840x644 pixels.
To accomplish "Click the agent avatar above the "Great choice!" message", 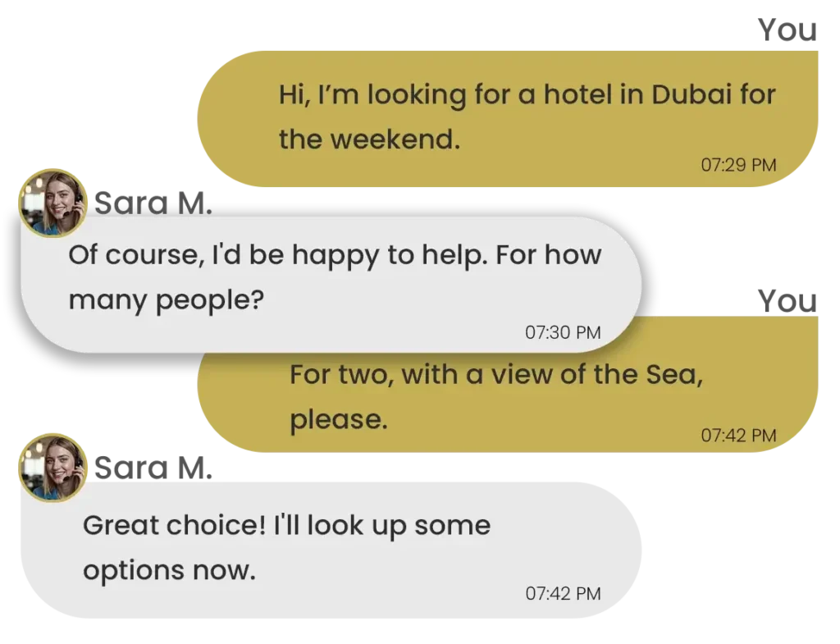I will (52, 467).
